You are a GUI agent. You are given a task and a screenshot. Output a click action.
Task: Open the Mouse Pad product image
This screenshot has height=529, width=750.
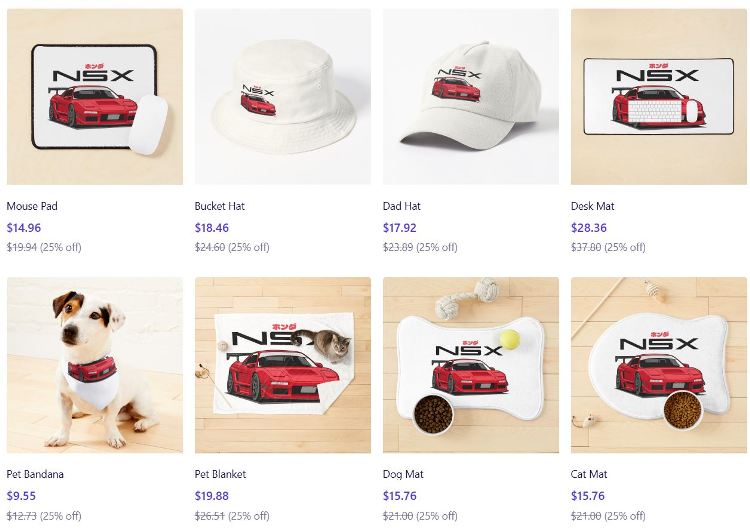[95, 97]
